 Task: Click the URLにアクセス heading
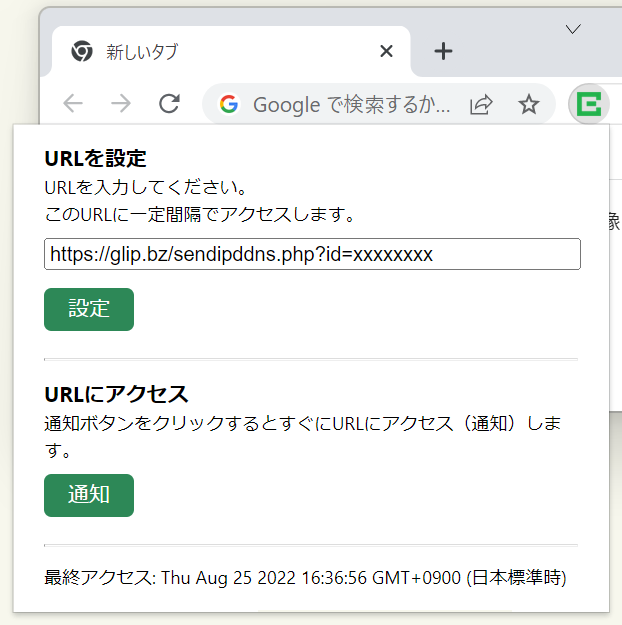click(x=116, y=395)
